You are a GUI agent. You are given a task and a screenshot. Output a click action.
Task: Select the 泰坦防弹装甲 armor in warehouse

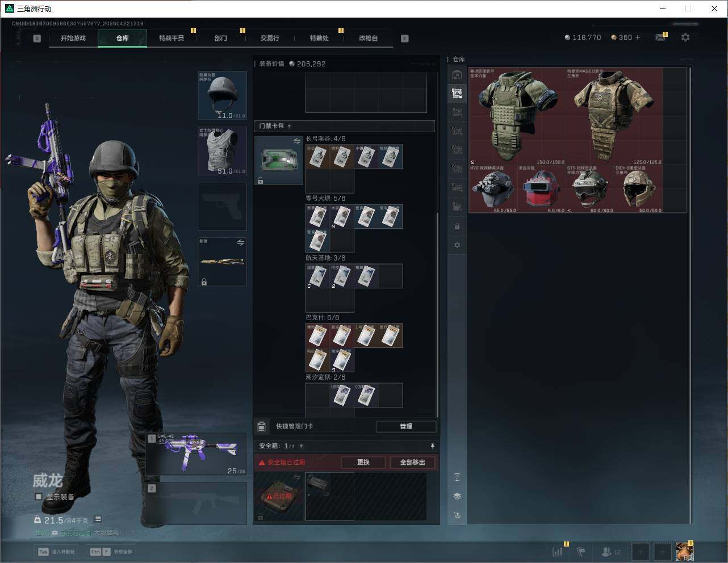(x=517, y=116)
